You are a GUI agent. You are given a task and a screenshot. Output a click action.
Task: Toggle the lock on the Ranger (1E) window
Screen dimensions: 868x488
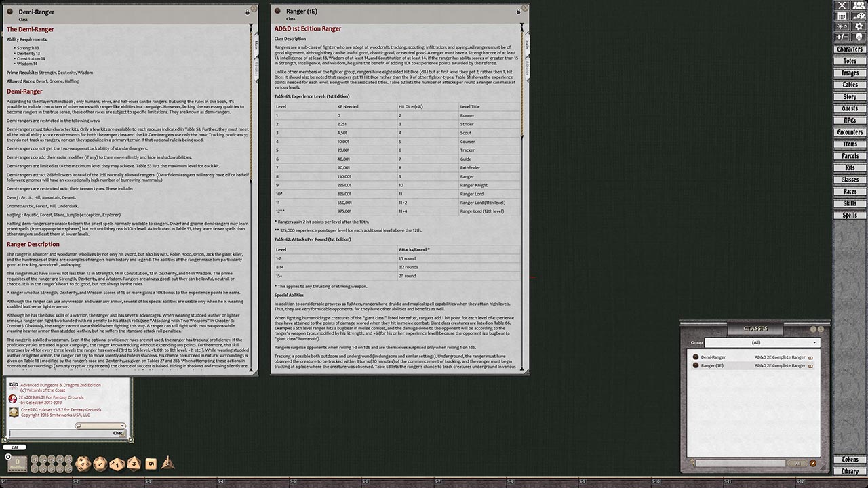click(x=519, y=11)
